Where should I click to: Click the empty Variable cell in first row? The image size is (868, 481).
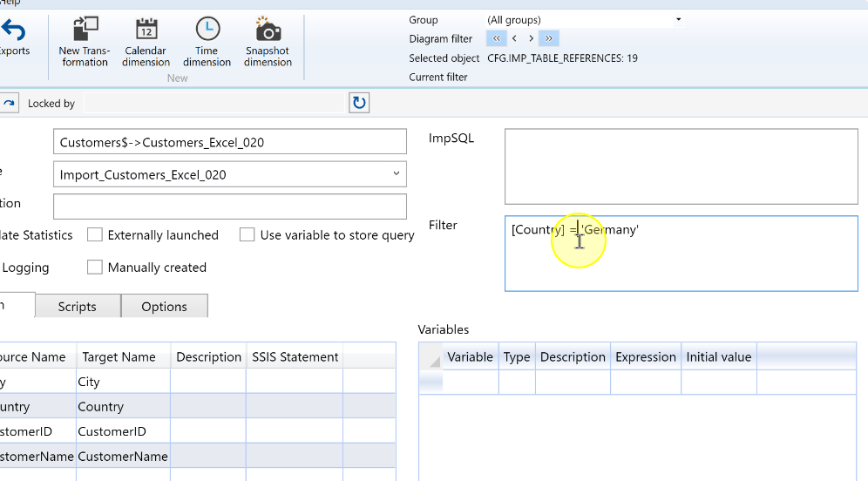click(470, 382)
